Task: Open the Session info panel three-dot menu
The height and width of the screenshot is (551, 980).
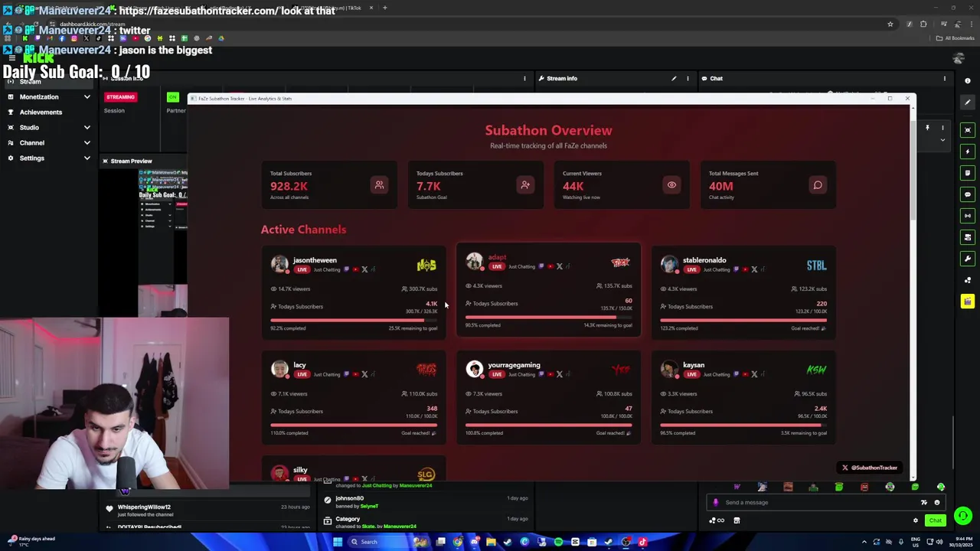Action: [524, 78]
